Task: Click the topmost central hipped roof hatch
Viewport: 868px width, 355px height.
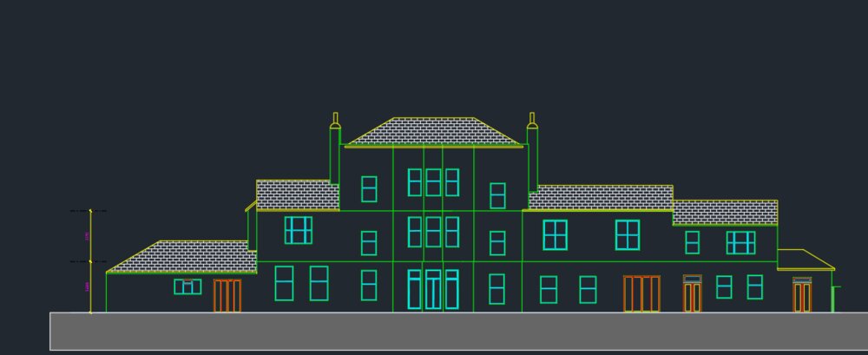Action: (x=433, y=131)
